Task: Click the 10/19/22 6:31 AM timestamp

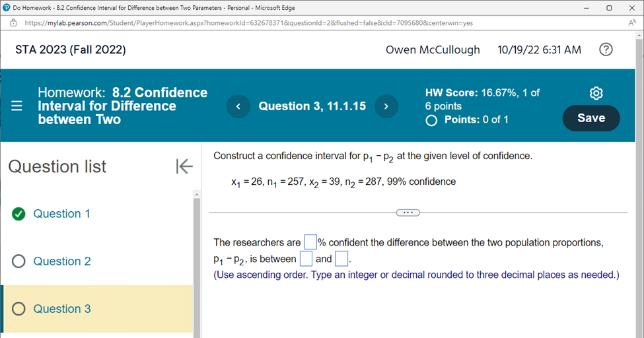Action: coord(539,50)
